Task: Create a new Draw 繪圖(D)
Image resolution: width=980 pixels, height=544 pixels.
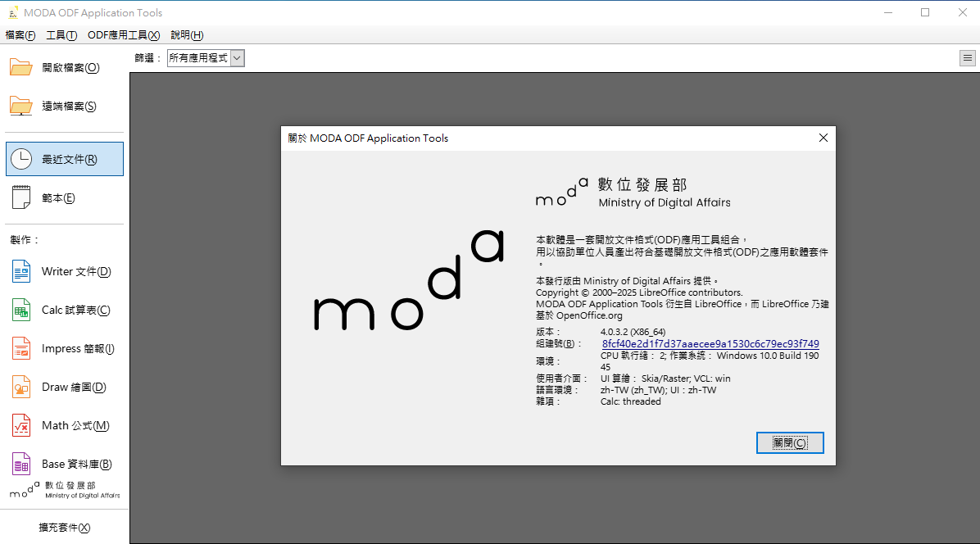Action: coord(74,388)
